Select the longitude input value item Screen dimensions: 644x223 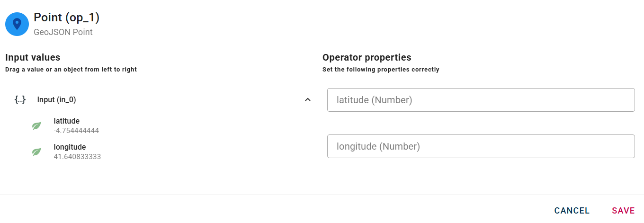[70, 147]
